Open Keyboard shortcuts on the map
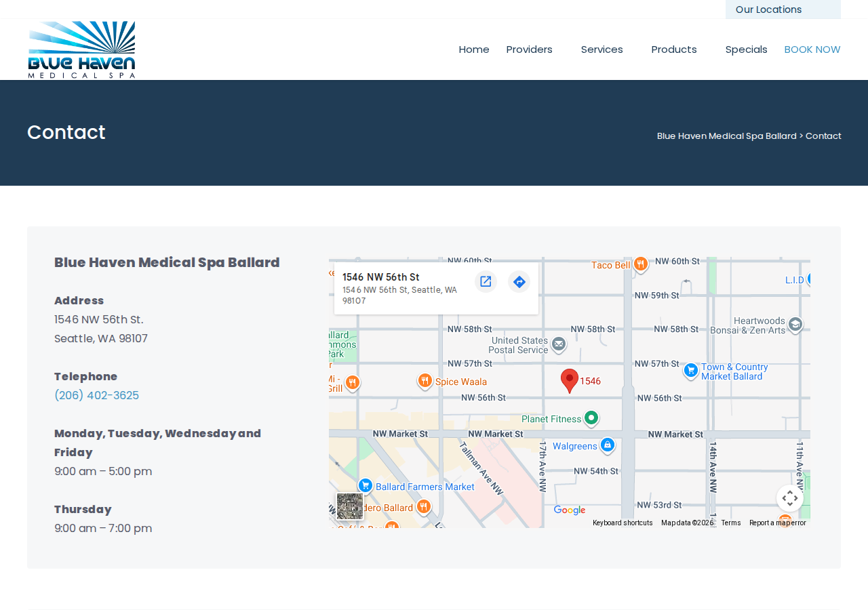This screenshot has width=868, height=610. [x=623, y=523]
